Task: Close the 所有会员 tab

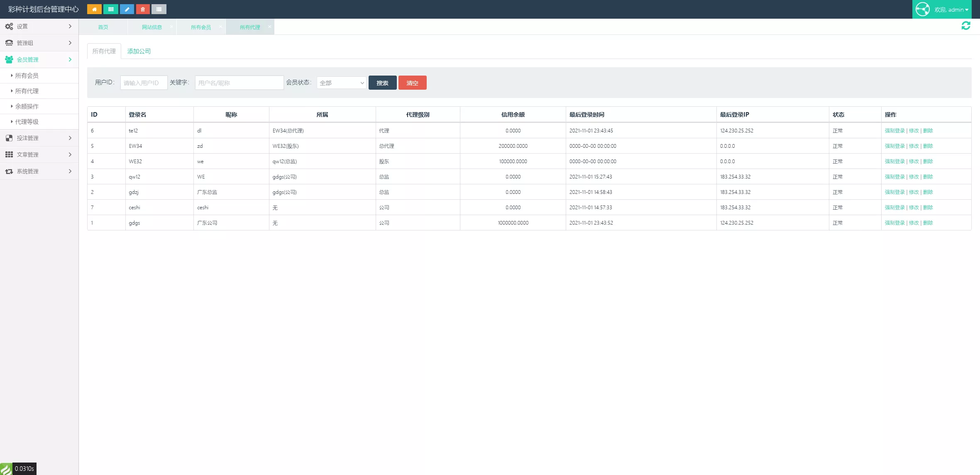Action: pos(220,27)
